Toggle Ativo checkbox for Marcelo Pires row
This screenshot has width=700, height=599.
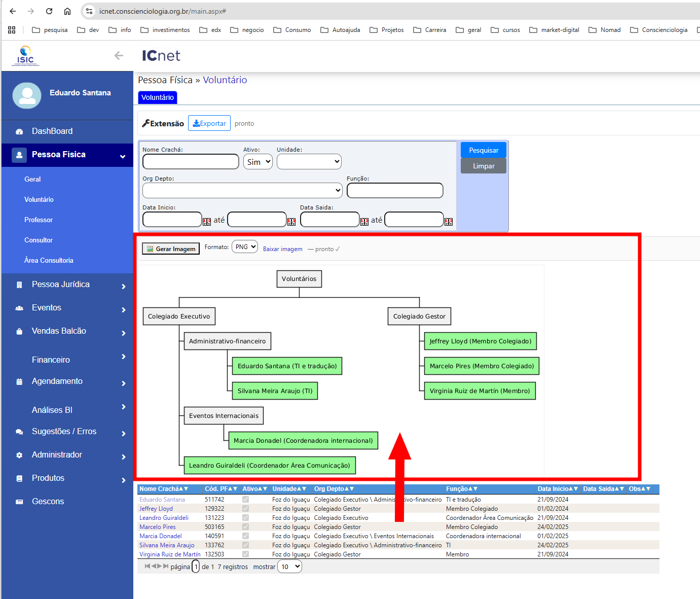pyautogui.click(x=245, y=527)
